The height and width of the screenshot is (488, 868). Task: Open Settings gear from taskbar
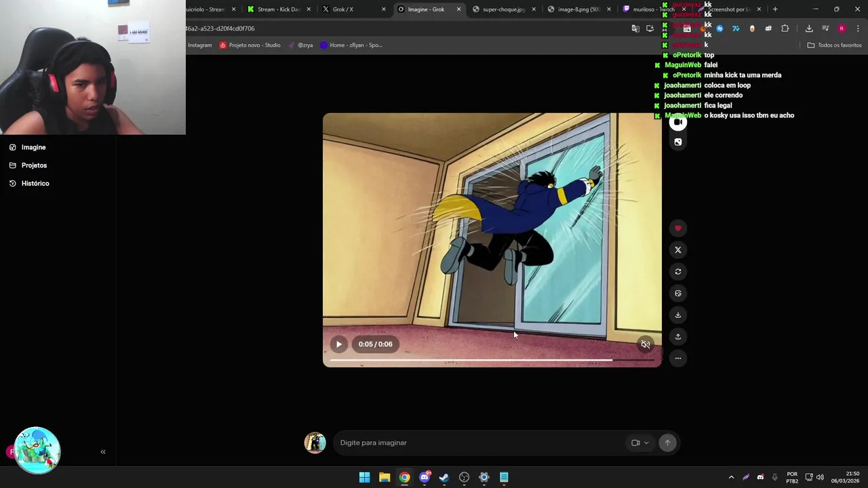pyautogui.click(x=484, y=477)
